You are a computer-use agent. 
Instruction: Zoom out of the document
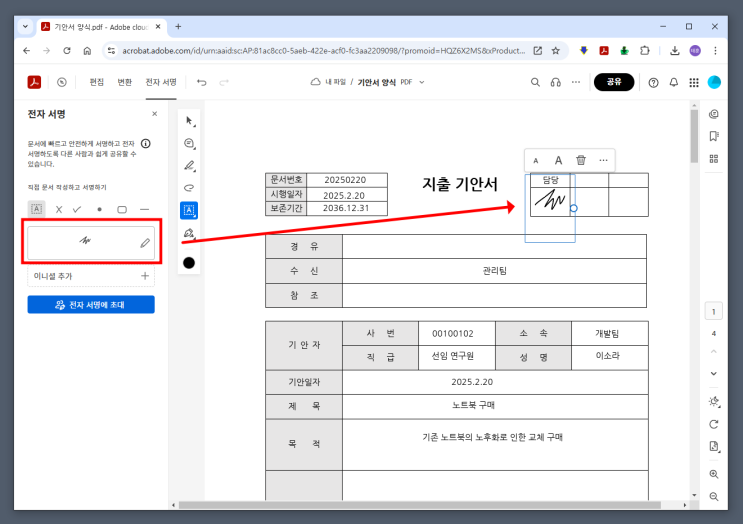[x=714, y=496]
